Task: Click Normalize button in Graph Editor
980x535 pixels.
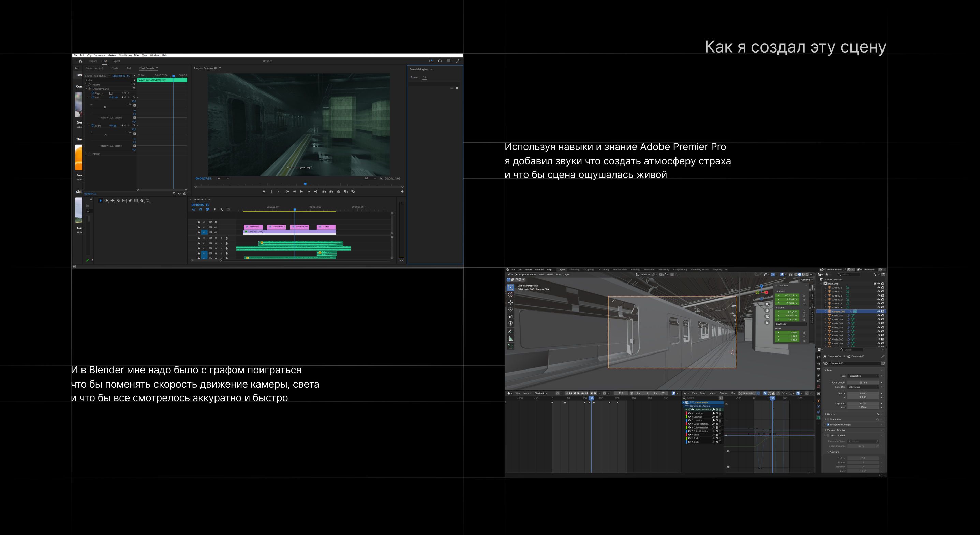Action: point(748,393)
